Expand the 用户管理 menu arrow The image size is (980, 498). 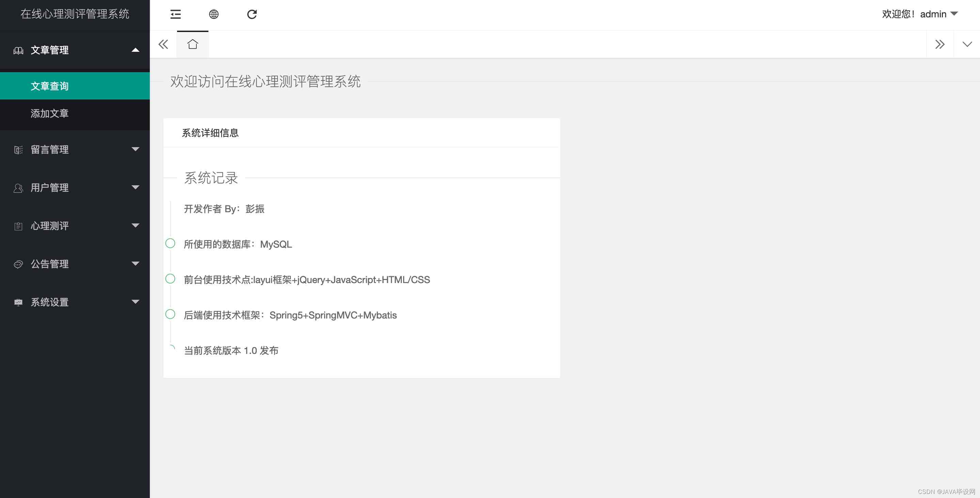[x=135, y=188]
